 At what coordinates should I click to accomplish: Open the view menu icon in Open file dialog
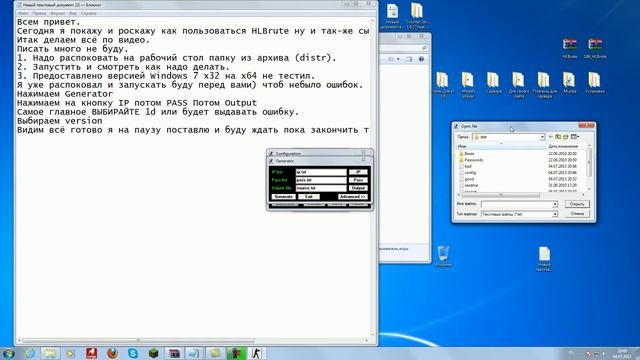(x=575, y=137)
